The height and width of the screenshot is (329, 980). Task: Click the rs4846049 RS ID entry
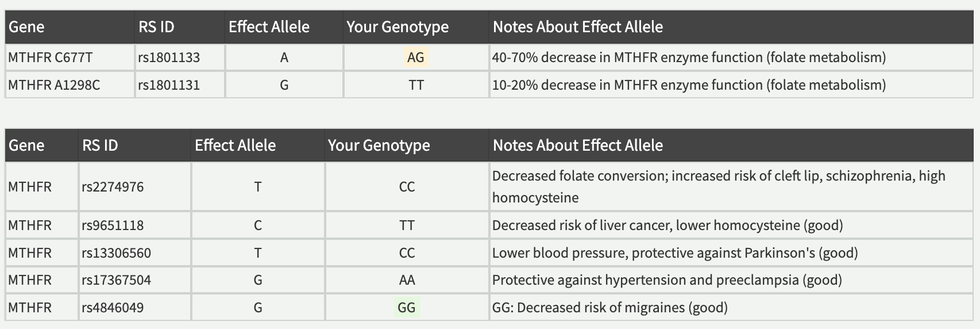click(113, 308)
